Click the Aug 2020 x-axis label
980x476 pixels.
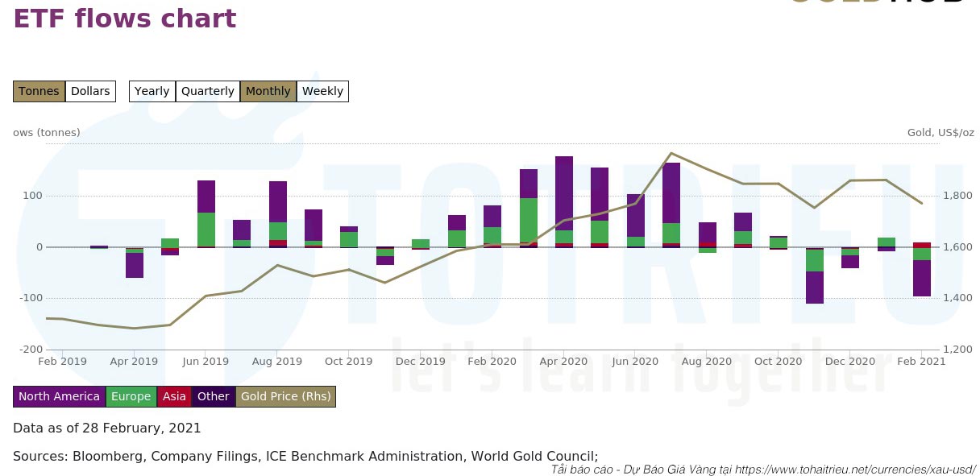pyautogui.click(x=706, y=362)
